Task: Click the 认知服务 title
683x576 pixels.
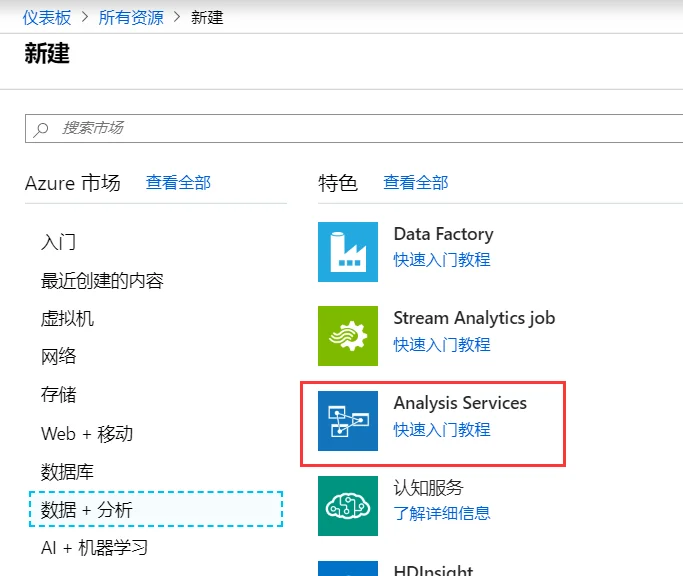Action: (429, 488)
